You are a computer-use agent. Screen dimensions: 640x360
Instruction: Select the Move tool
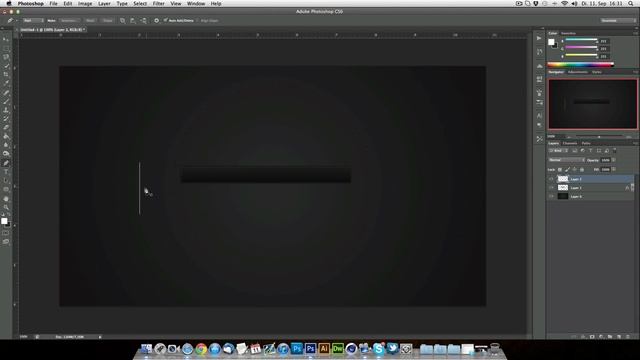[6, 40]
